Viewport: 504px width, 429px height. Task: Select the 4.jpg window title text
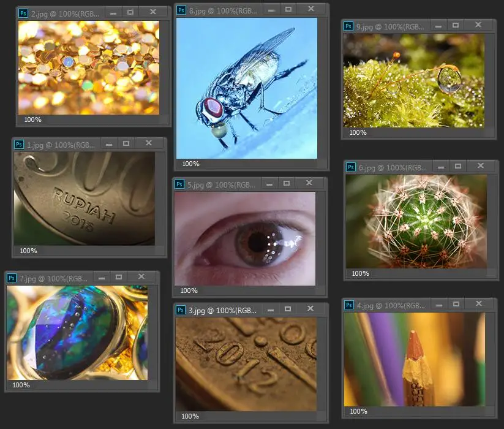point(391,306)
